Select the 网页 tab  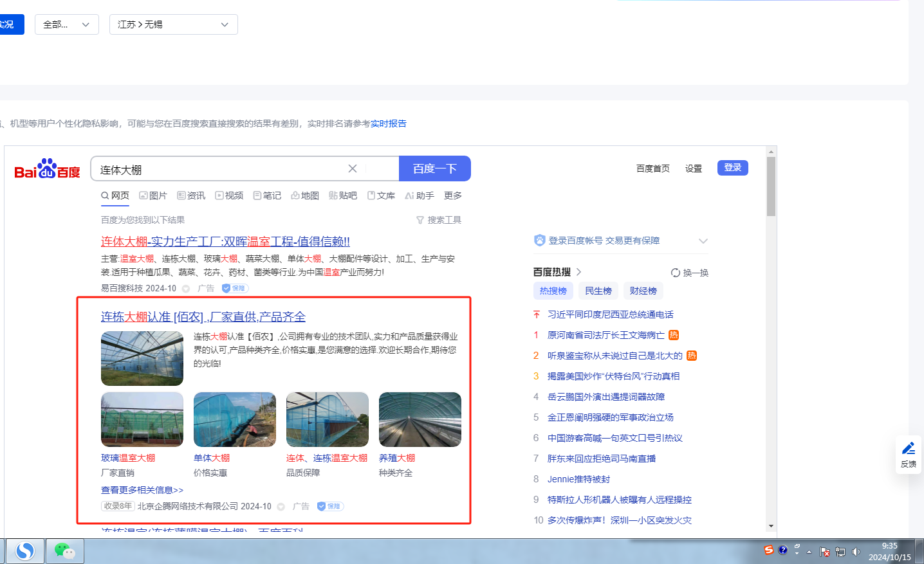tap(115, 196)
